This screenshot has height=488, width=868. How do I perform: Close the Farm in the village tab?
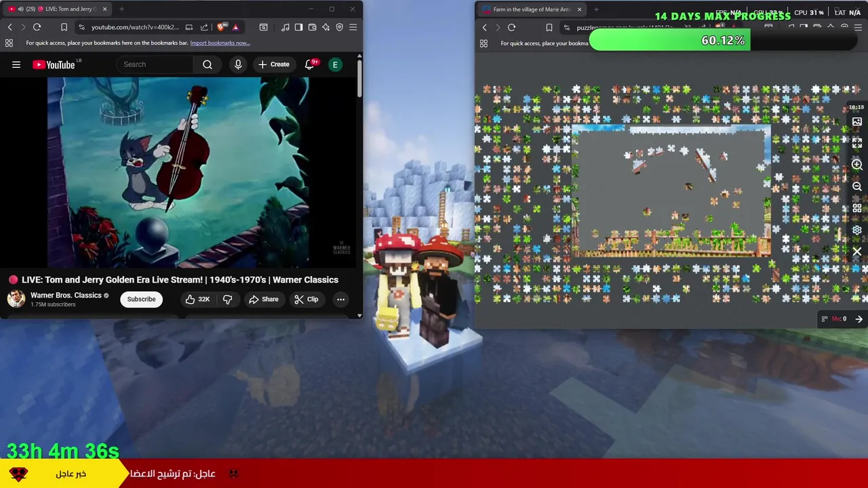pyautogui.click(x=579, y=9)
